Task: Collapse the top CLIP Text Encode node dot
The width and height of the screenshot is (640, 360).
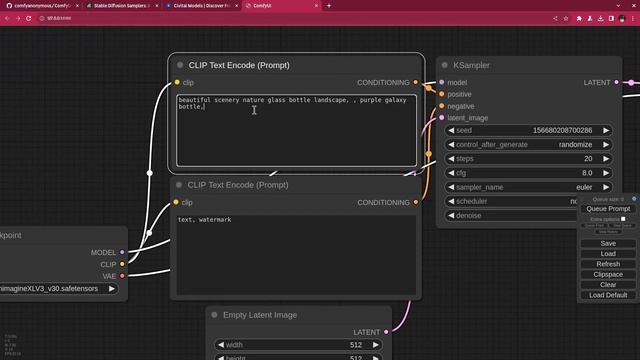Action: click(x=180, y=65)
